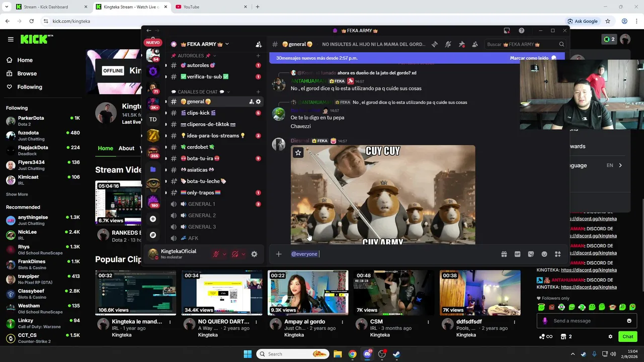The image size is (644, 362).
Task: Star the CUY CUY image in Discord
Action: [298, 152]
